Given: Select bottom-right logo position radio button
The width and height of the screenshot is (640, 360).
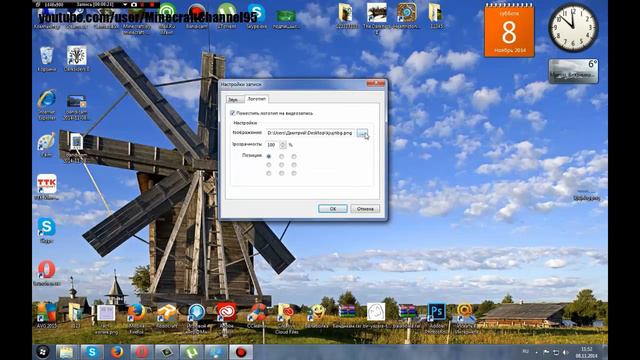Looking at the screenshot, I should coord(294,173).
